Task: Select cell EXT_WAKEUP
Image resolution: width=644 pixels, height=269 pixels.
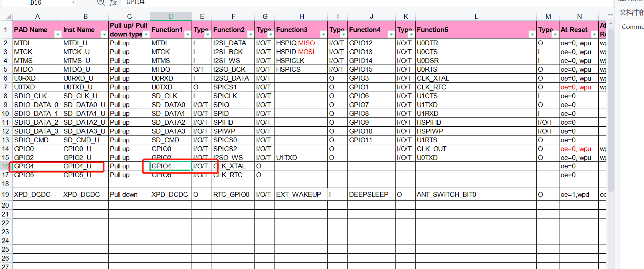Action: click(301, 194)
